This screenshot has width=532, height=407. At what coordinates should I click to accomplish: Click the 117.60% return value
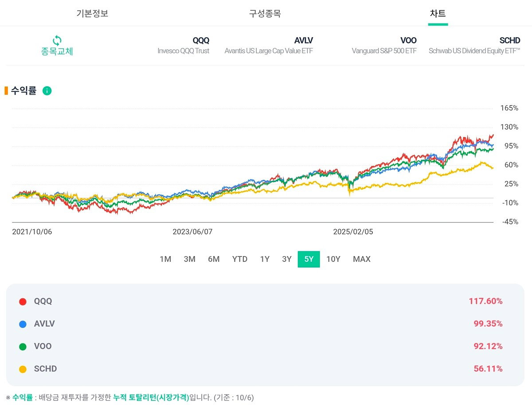coord(485,301)
